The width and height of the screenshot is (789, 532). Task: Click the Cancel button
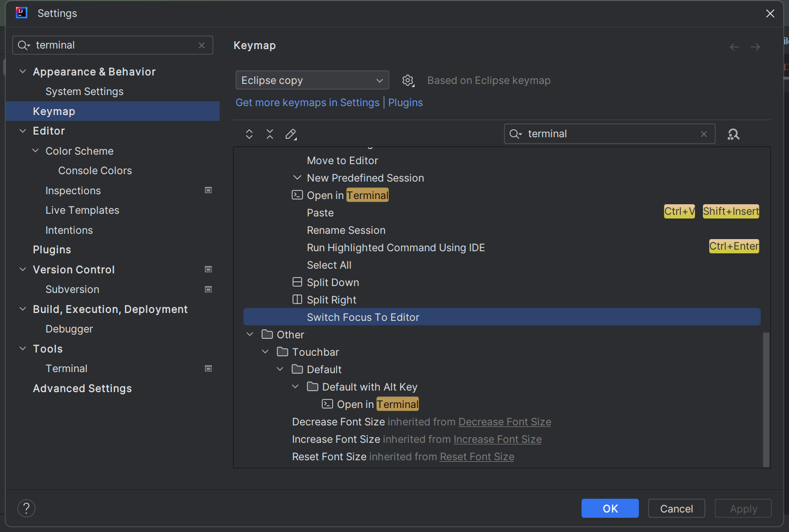(x=677, y=508)
